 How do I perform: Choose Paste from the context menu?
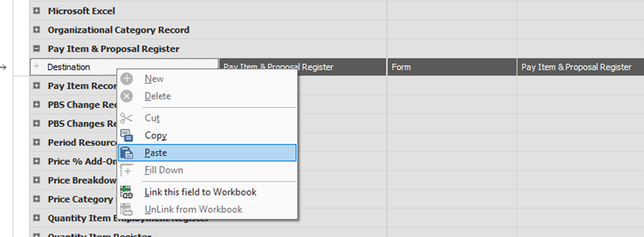(x=156, y=153)
